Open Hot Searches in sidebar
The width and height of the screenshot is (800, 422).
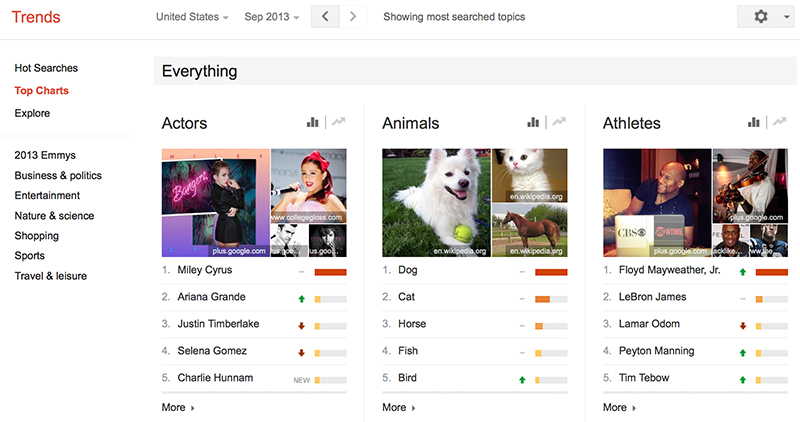pos(46,68)
